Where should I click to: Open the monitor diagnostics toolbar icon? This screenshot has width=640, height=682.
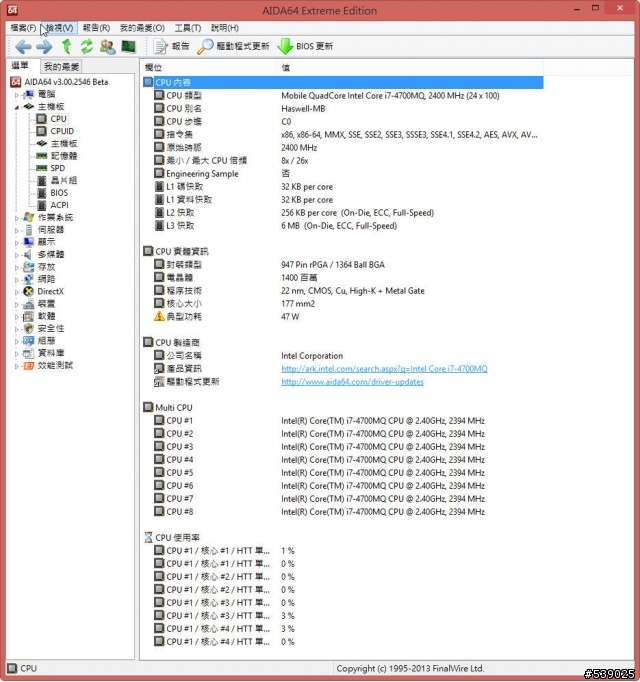128,47
